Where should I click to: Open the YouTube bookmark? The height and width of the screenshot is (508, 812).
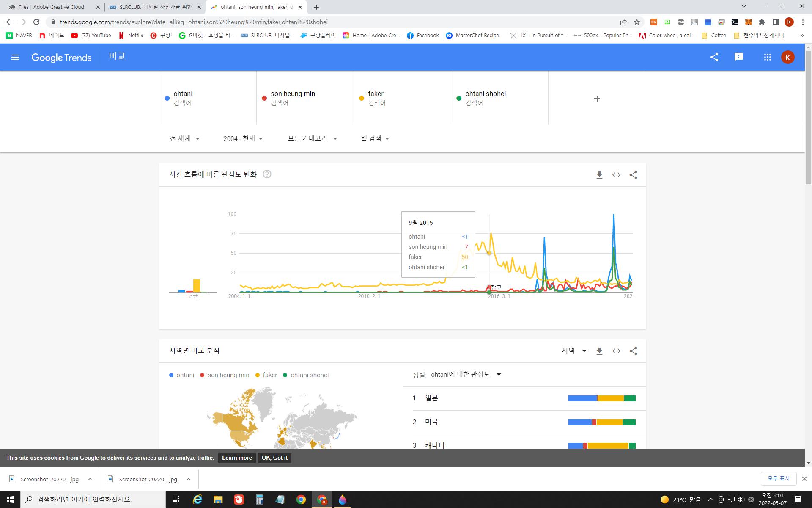click(91, 36)
